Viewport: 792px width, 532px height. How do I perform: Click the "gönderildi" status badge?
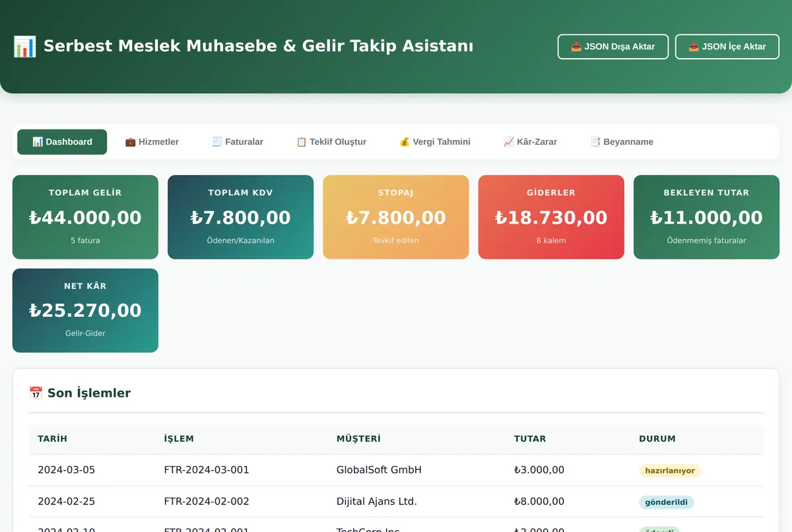(x=667, y=502)
